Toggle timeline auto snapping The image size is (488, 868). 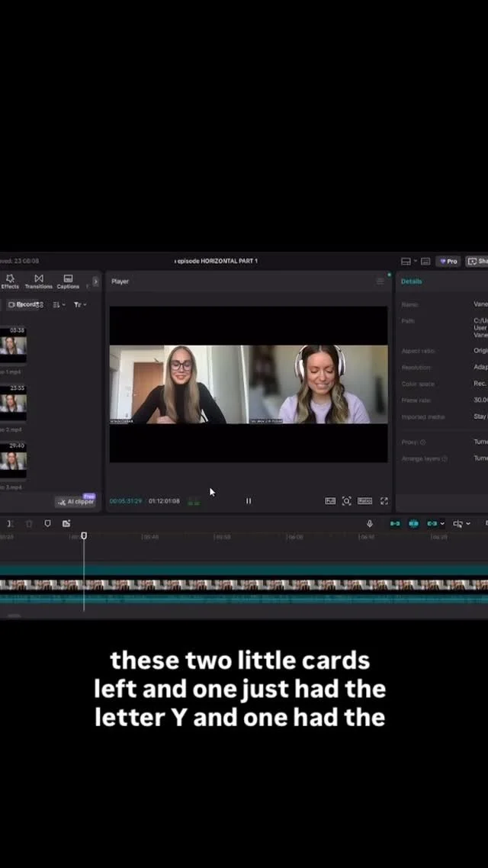413,524
